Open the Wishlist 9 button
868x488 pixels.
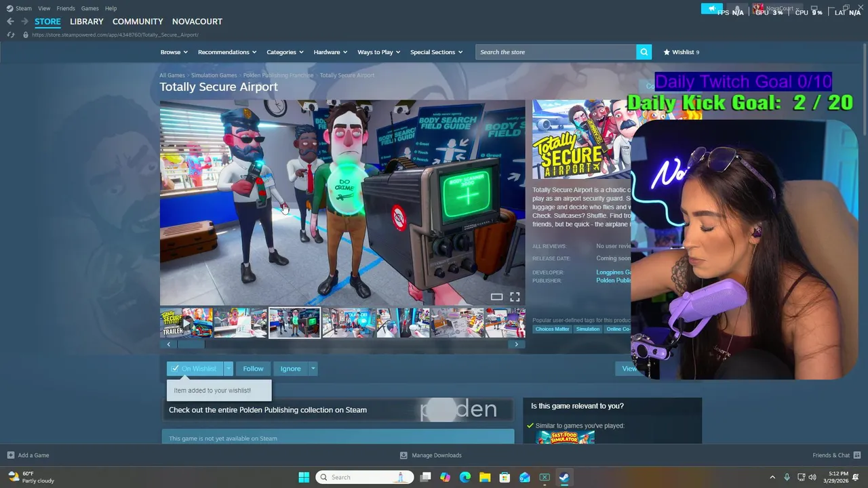click(681, 52)
